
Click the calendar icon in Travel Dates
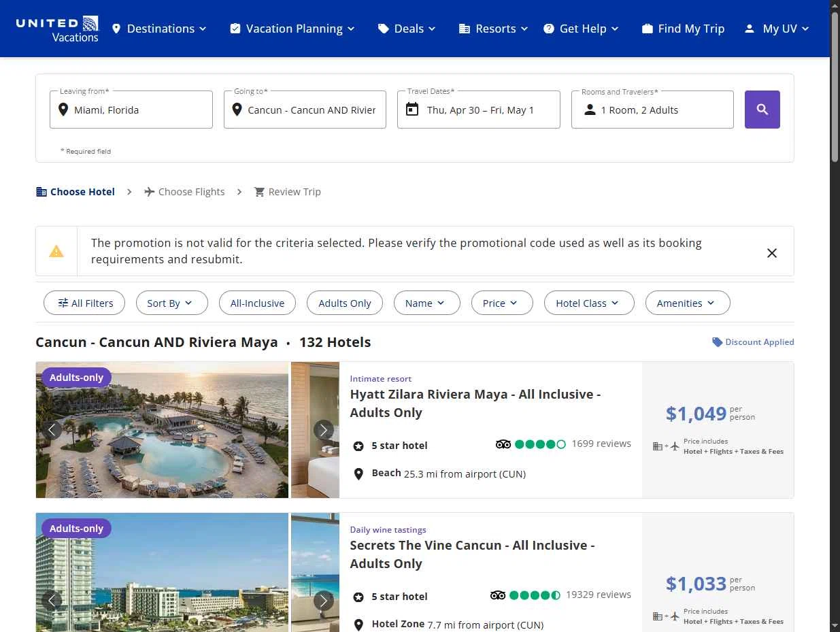(412, 109)
